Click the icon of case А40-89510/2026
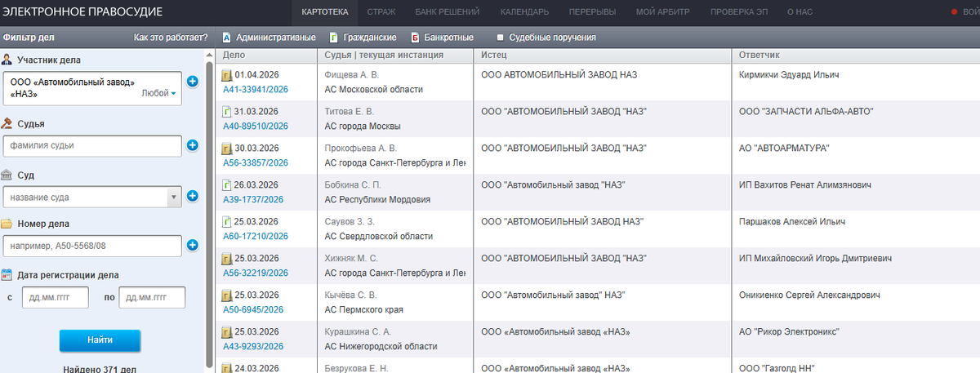This screenshot has width=980, height=373. [x=228, y=112]
